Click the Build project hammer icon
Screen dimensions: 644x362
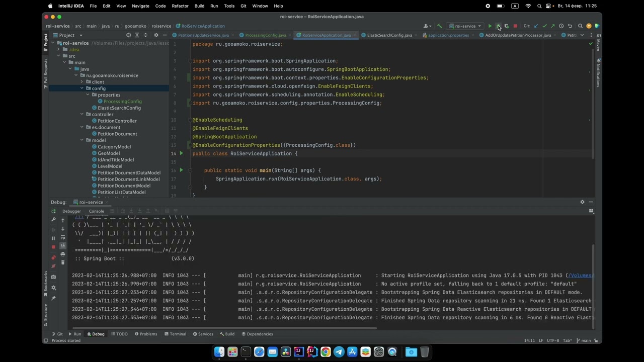[439, 26]
